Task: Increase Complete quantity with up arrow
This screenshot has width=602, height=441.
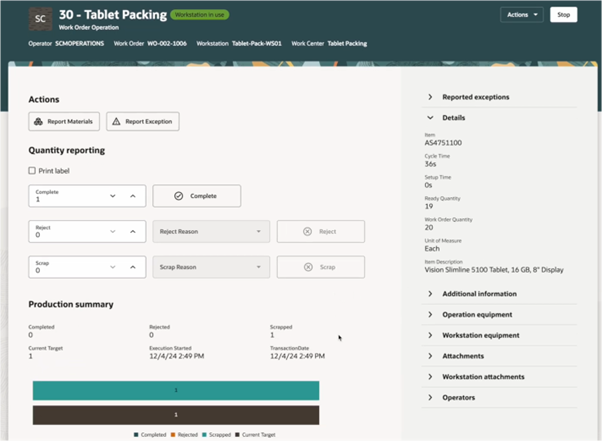Action: pyautogui.click(x=133, y=196)
